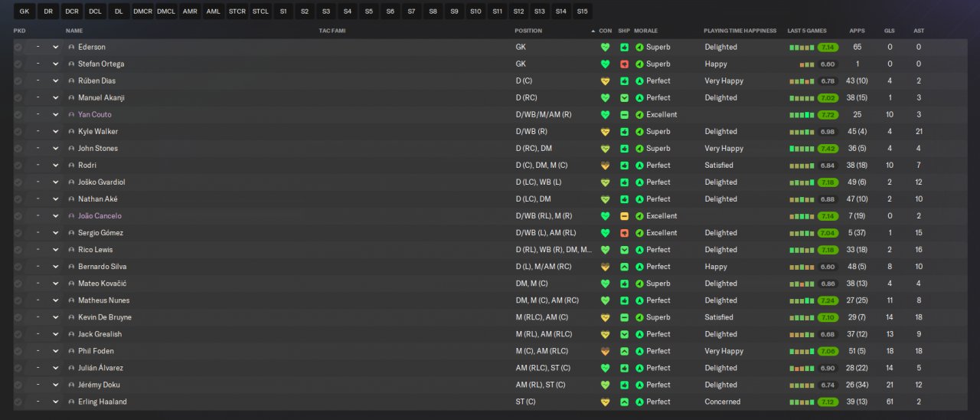980x420 pixels.
Task: Click Matheus Nunes's form bars in Last 5 Games
Action: [x=802, y=300]
